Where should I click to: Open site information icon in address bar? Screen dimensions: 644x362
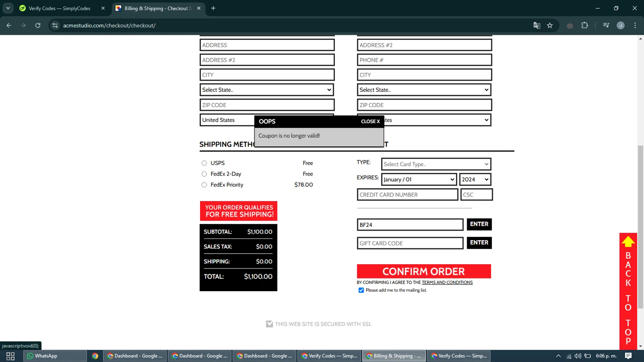(55, 25)
